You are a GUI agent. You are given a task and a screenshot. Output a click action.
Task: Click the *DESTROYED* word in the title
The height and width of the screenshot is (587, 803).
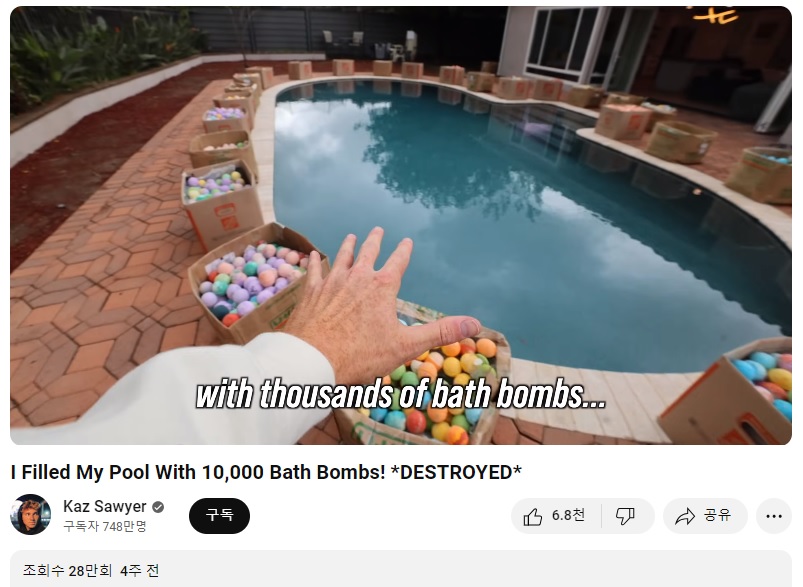(x=456, y=472)
